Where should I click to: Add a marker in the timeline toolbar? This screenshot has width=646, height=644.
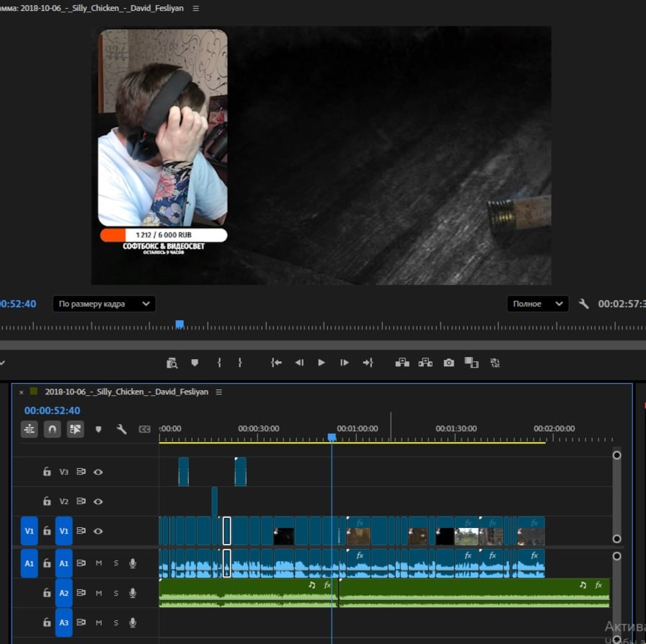[x=99, y=429]
